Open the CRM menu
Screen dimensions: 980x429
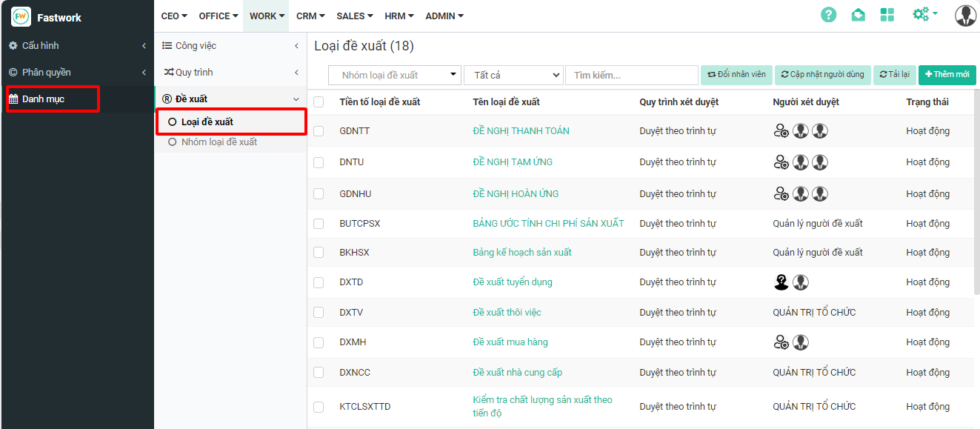point(310,16)
